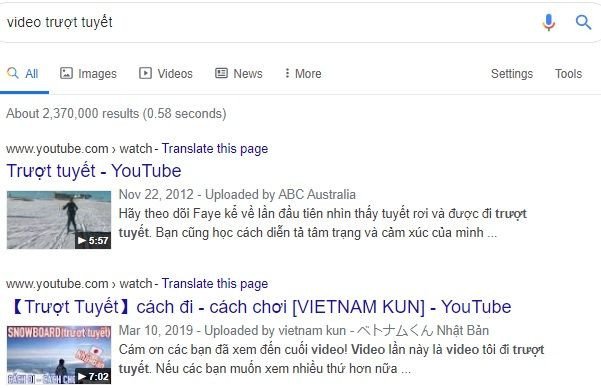Click Translate this page for second result
Image resolution: width=601 pixels, height=388 pixels.
coord(215,283)
